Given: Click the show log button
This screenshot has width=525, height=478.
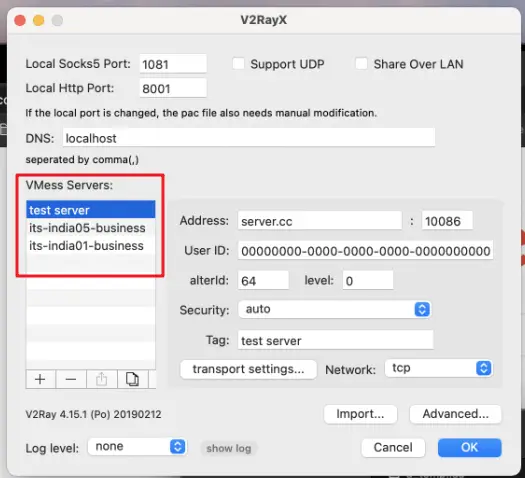Looking at the screenshot, I should [229, 448].
